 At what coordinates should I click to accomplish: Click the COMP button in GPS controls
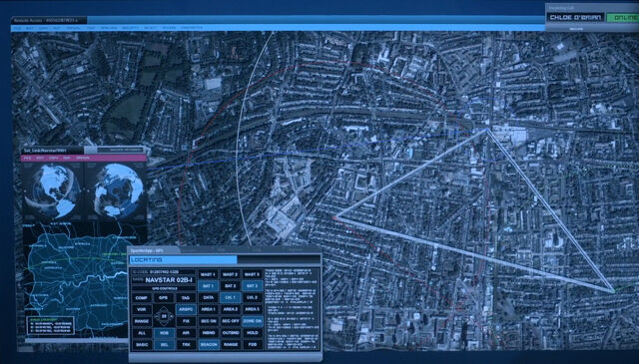(142, 298)
